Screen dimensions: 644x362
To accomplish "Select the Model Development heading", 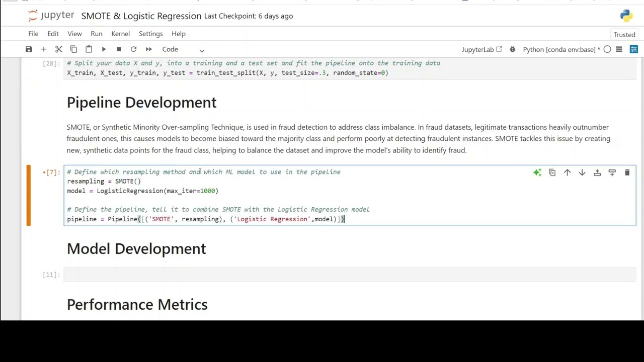I will (136, 249).
